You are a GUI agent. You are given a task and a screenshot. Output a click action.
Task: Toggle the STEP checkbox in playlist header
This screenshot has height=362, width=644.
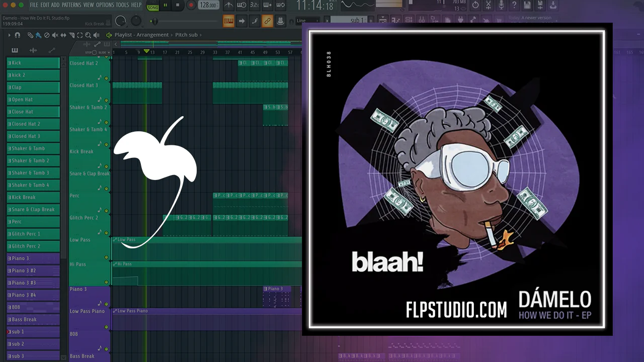pyautogui.click(x=94, y=52)
